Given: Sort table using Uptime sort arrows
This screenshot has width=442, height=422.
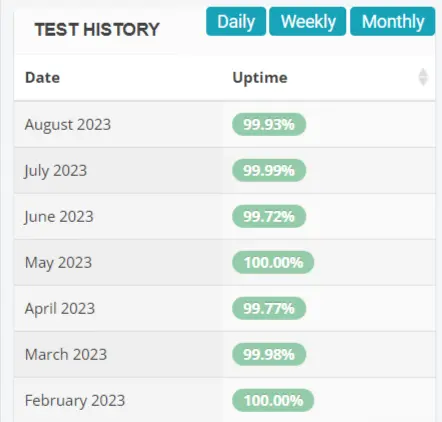Looking at the screenshot, I should click(423, 77).
